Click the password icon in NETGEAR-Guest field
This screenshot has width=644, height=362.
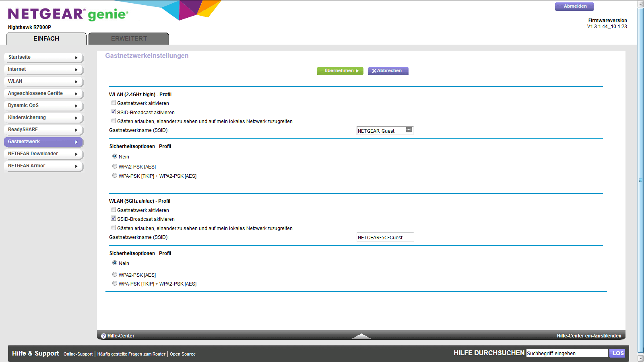click(x=409, y=130)
